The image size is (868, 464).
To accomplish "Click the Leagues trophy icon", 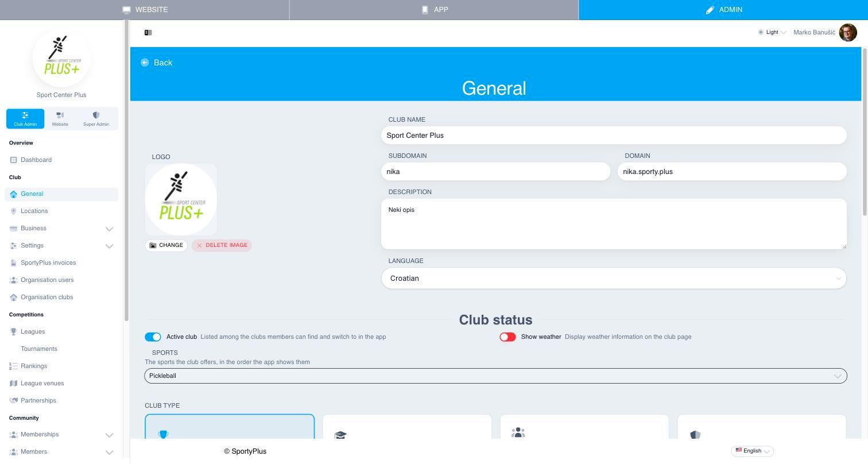I will (14, 332).
